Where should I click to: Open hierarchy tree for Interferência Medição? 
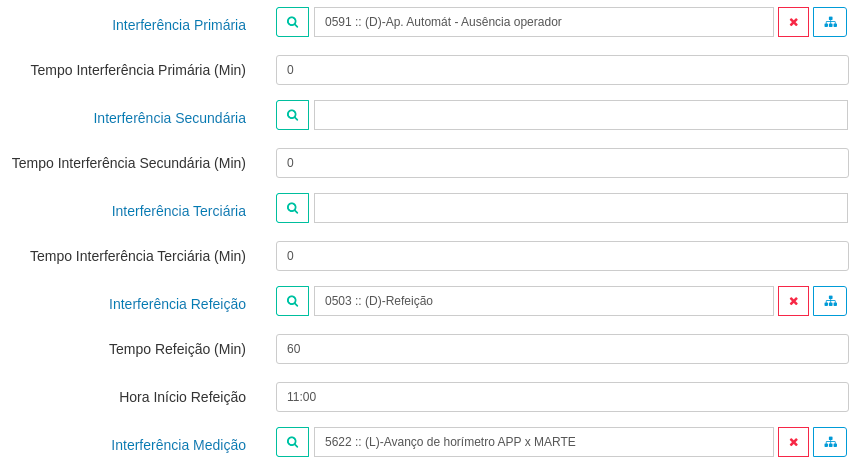[x=830, y=442]
